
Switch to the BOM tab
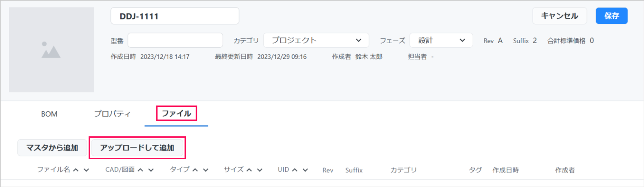(x=49, y=114)
